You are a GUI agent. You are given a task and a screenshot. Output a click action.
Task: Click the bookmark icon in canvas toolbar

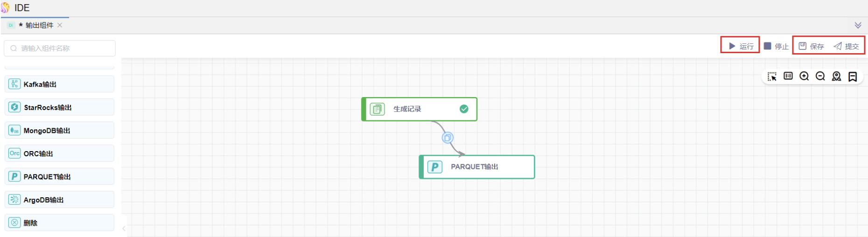(853, 77)
